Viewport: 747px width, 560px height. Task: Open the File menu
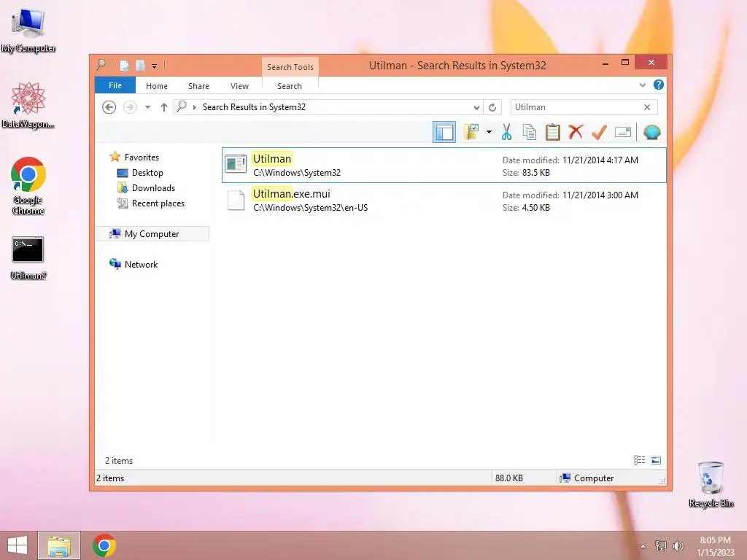pyautogui.click(x=115, y=85)
